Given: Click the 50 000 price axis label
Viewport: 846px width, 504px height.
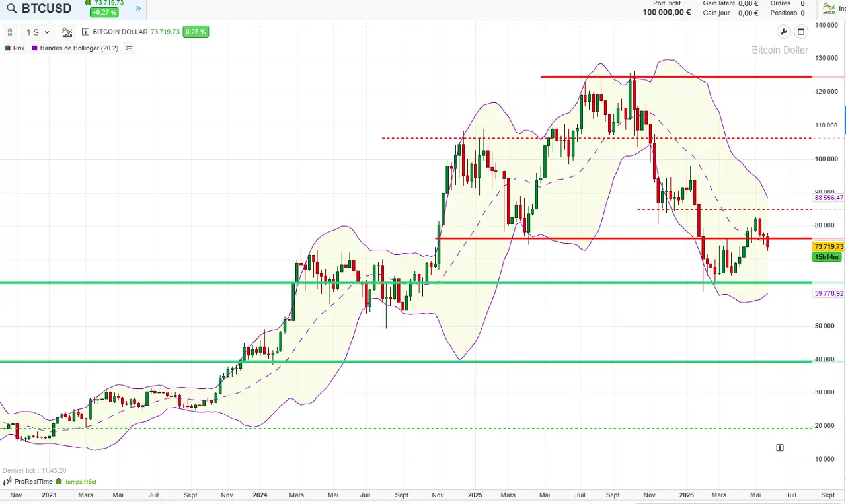Looking at the screenshot, I should pos(826,326).
